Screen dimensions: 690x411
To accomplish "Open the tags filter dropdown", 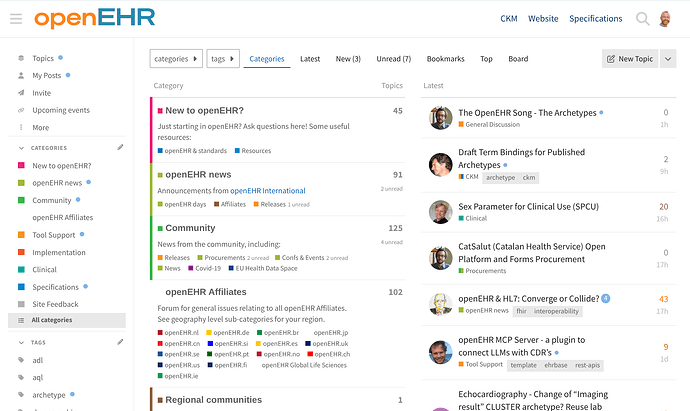I will tap(223, 59).
